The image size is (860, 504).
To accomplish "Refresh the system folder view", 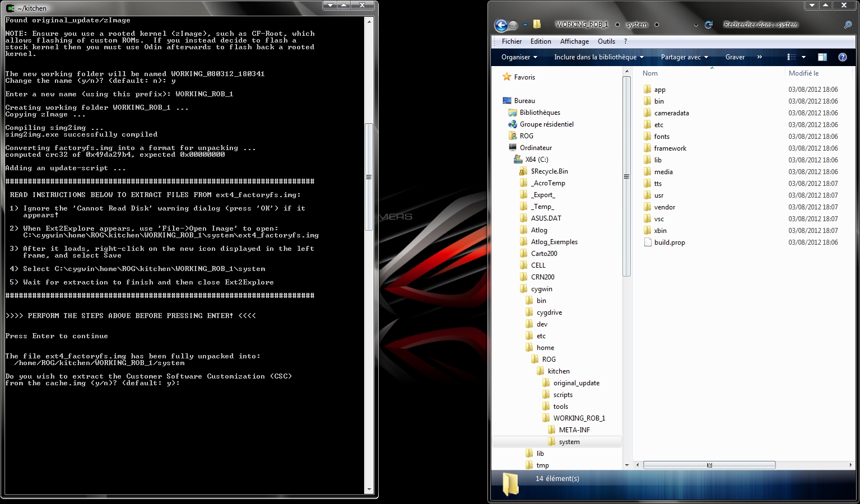I will pyautogui.click(x=709, y=25).
